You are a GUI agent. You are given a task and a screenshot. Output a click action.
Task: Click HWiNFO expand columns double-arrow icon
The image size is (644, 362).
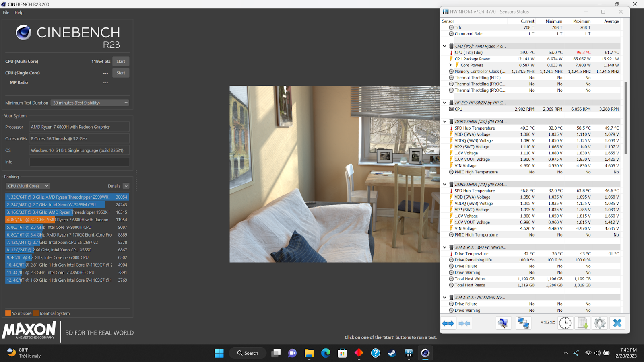pos(448,323)
